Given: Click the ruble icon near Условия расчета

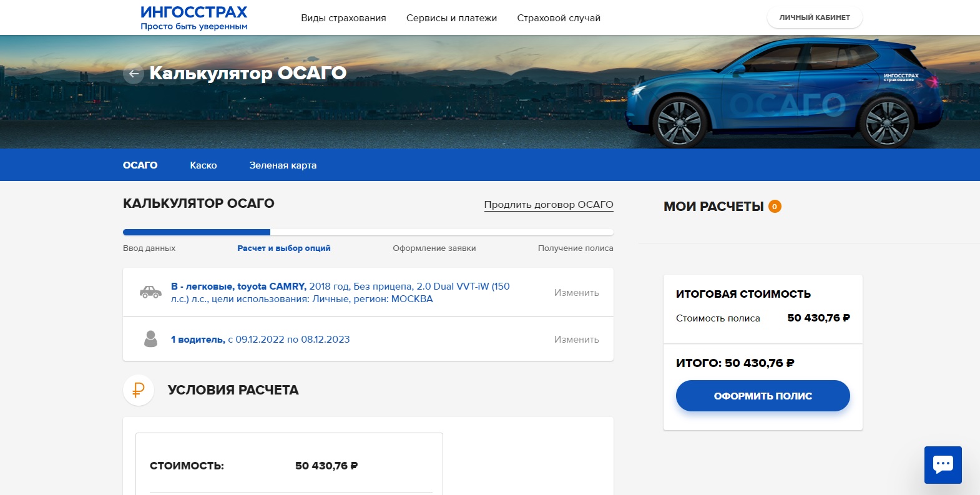Looking at the screenshot, I should [x=139, y=390].
